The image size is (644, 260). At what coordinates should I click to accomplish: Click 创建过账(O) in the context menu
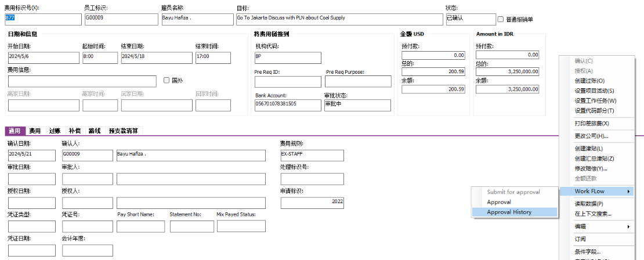click(x=589, y=81)
